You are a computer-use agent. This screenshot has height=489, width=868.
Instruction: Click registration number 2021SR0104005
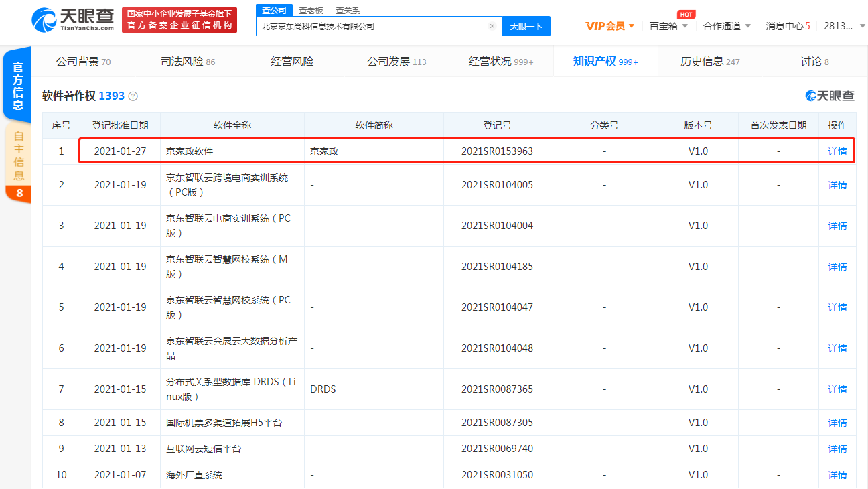[x=497, y=185]
